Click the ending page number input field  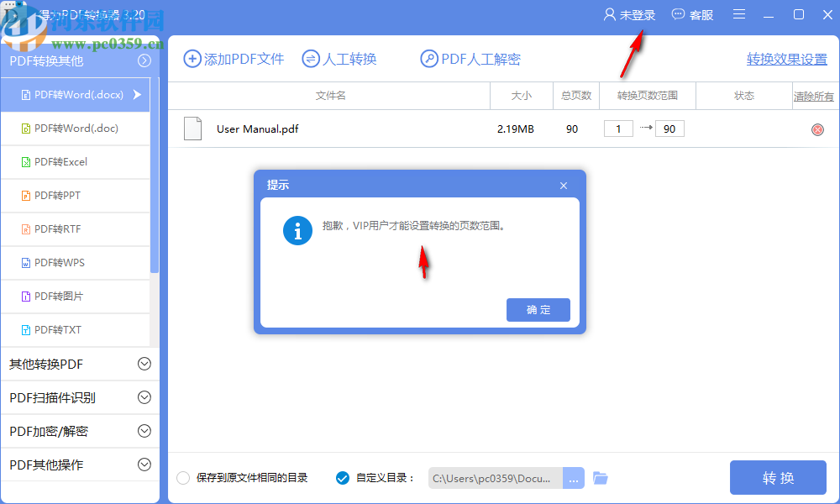coord(669,129)
